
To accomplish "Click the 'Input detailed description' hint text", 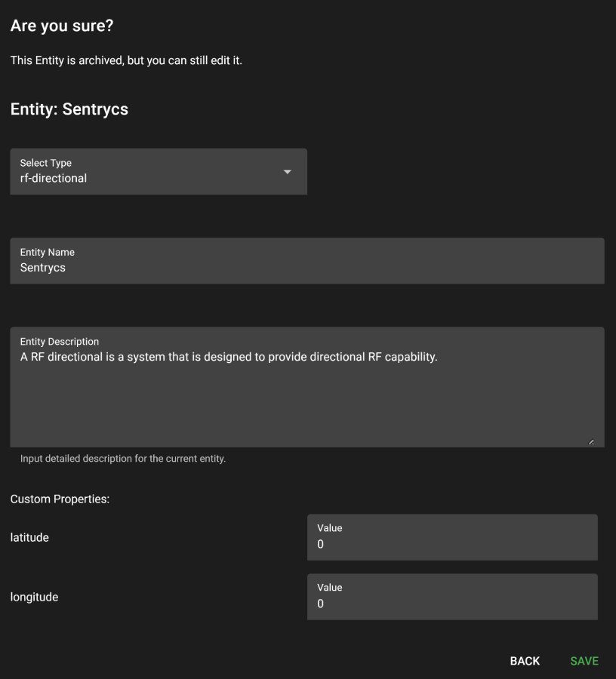I will point(123,459).
